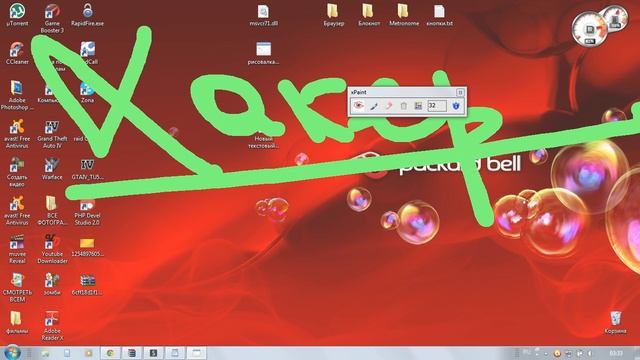Select the Youtube Downloader shortcut

[x=52, y=249]
